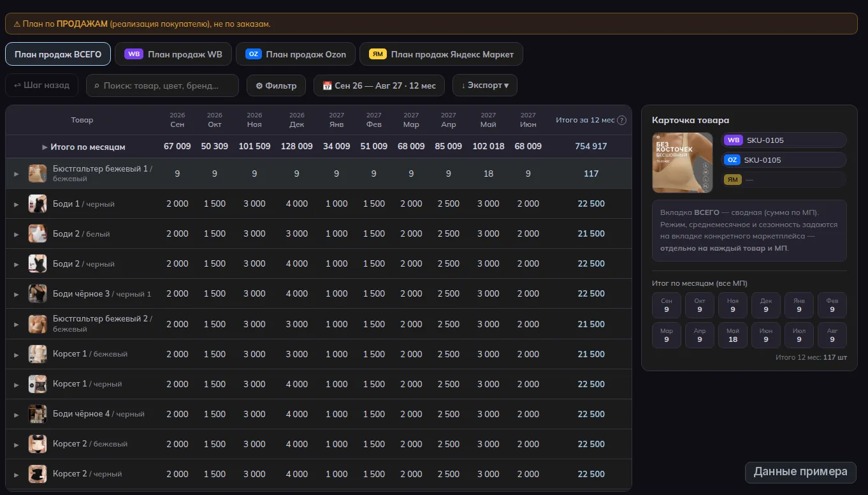Click the thumbnail of Боди чёрное 4
The width and height of the screenshot is (868, 495).
click(38, 414)
